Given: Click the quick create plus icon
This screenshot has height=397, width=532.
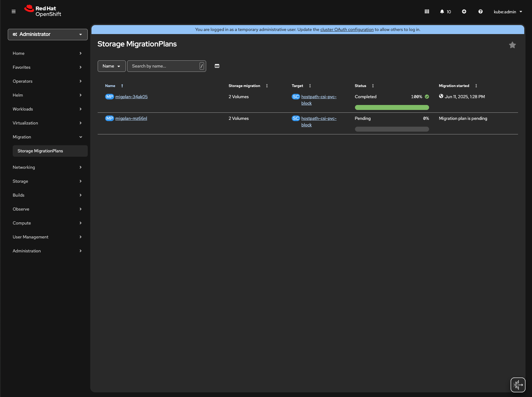Looking at the screenshot, I should point(464,11).
